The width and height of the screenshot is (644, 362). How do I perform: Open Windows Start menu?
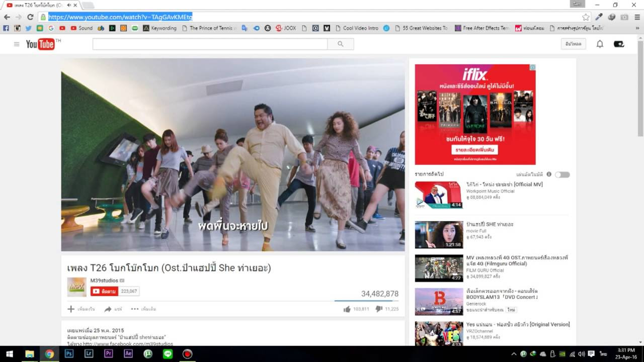[10, 354]
